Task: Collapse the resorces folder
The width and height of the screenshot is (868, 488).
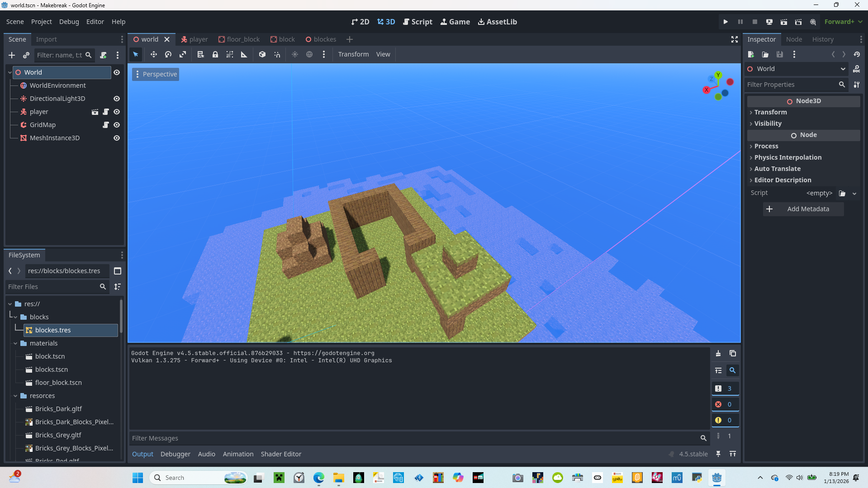Action: (x=15, y=396)
